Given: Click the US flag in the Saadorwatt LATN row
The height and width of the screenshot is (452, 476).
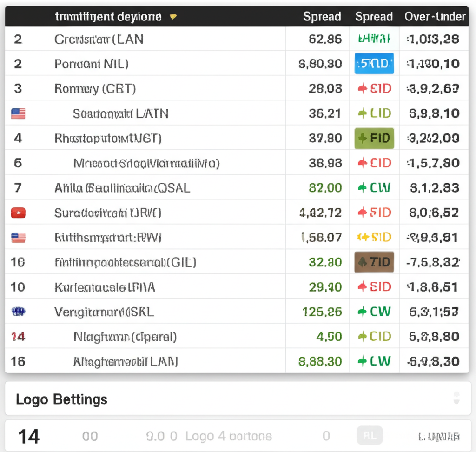Looking at the screenshot, I should (x=18, y=113).
